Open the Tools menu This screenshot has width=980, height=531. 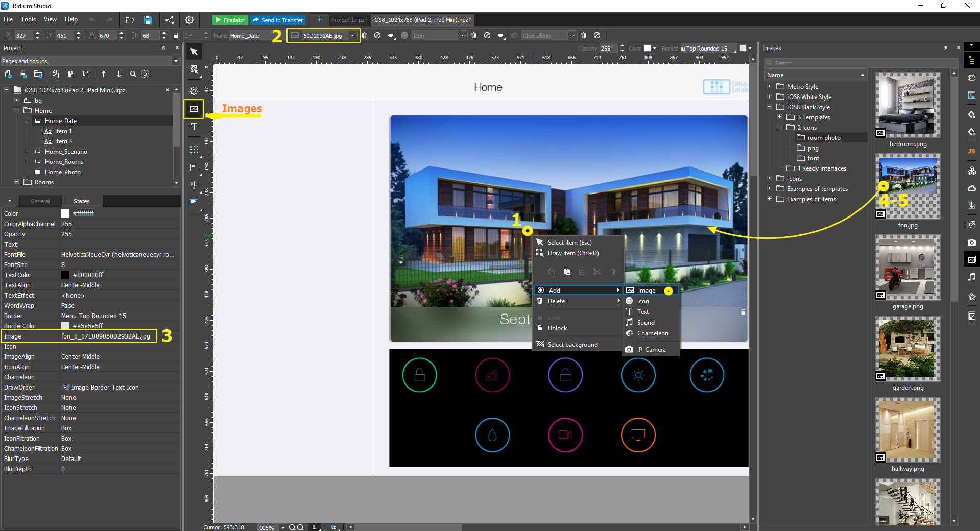point(28,19)
